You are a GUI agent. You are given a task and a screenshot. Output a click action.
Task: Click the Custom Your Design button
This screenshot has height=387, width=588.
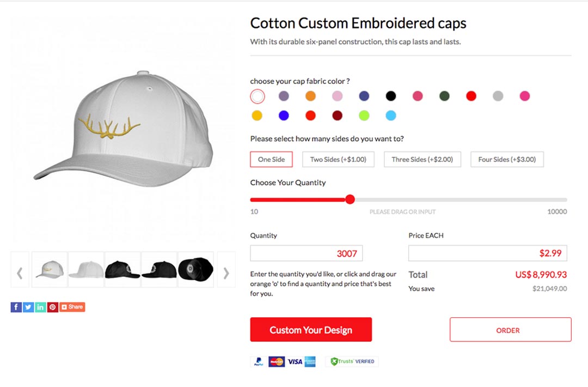point(311,330)
